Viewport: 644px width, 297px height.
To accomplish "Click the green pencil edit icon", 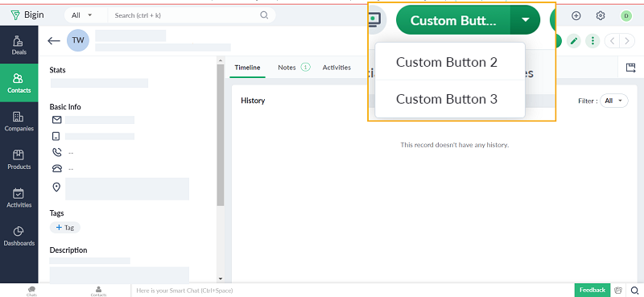I will (574, 41).
